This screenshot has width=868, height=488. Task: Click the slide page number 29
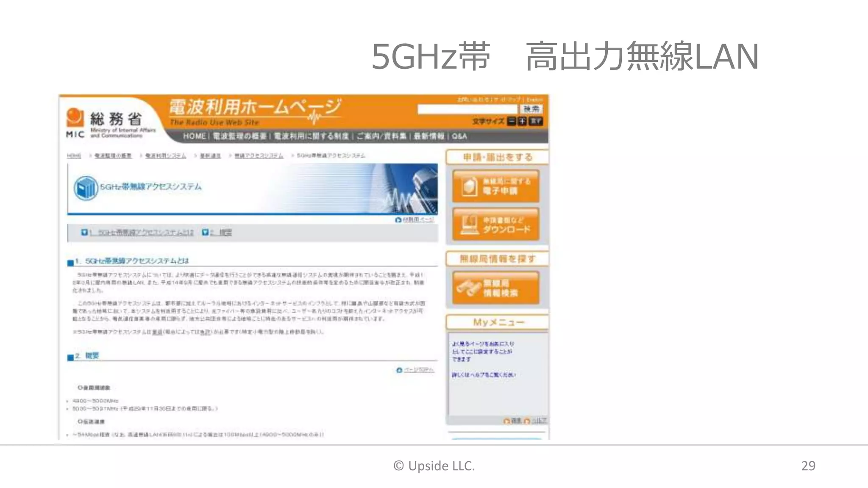pos(808,466)
